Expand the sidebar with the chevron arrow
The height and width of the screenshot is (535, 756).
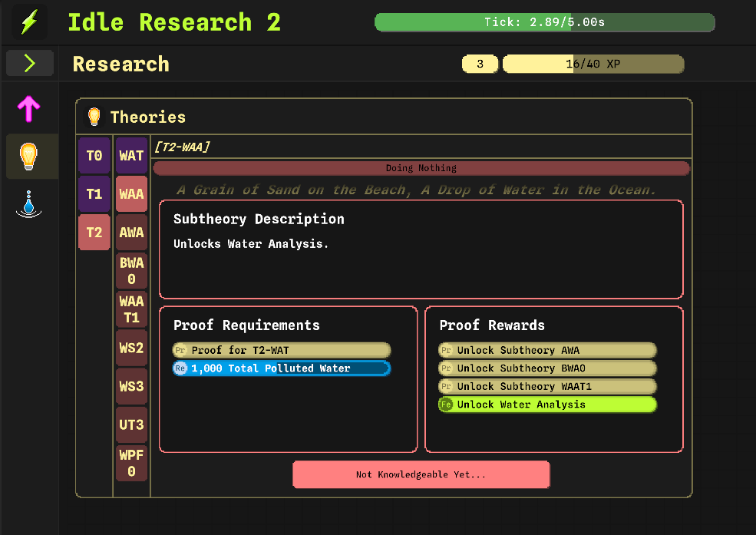tap(30, 63)
